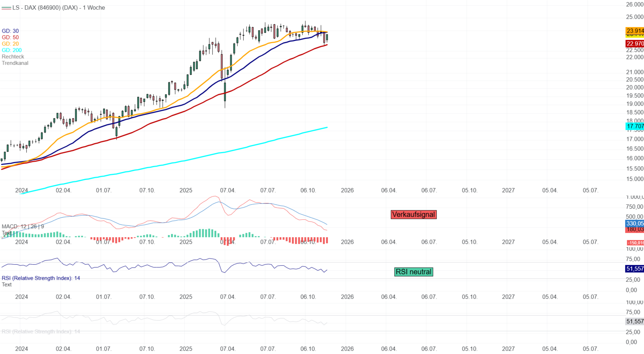Click the red Verkaufsignal annotation

(414, 215)
